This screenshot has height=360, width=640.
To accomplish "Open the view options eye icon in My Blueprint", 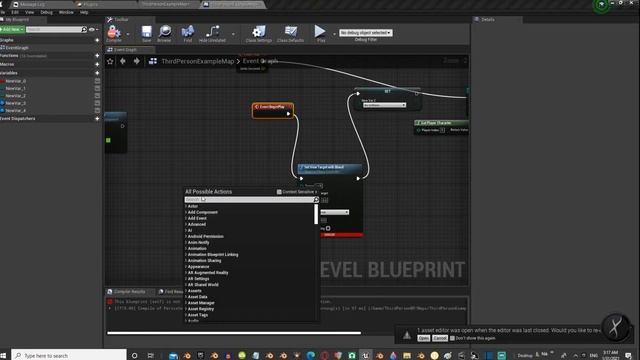I will (92, 29).
